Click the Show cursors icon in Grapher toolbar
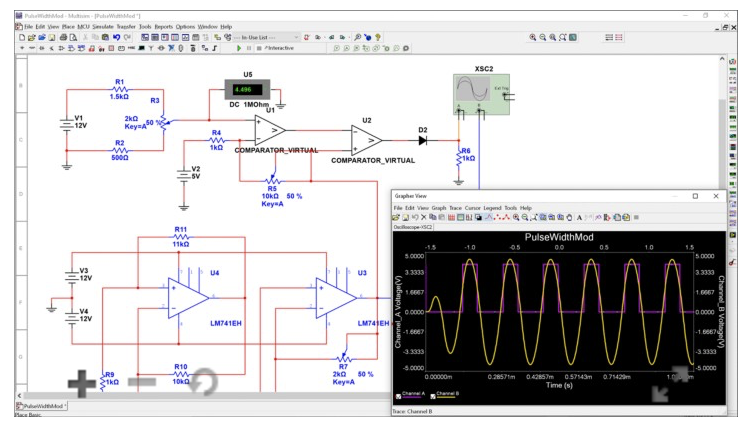750x428 pixels. (x=469, y=218)
